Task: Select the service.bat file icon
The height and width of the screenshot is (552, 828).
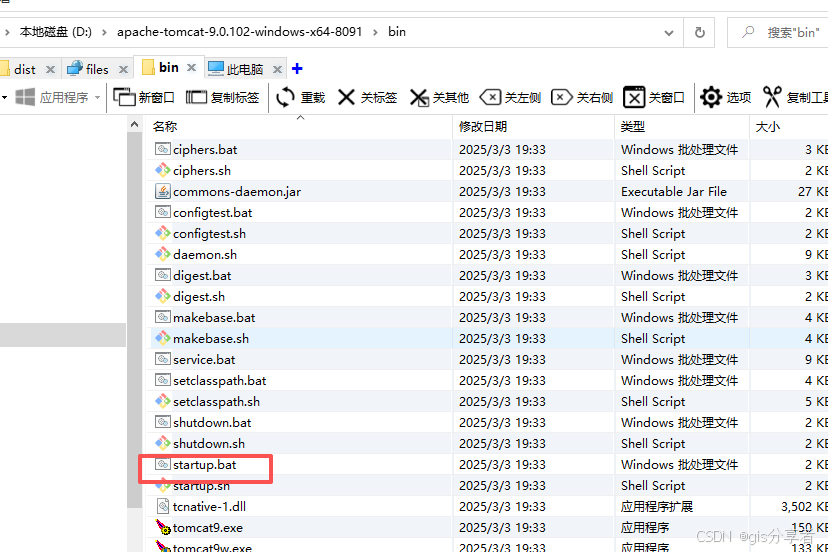Action: pos(163,359)
